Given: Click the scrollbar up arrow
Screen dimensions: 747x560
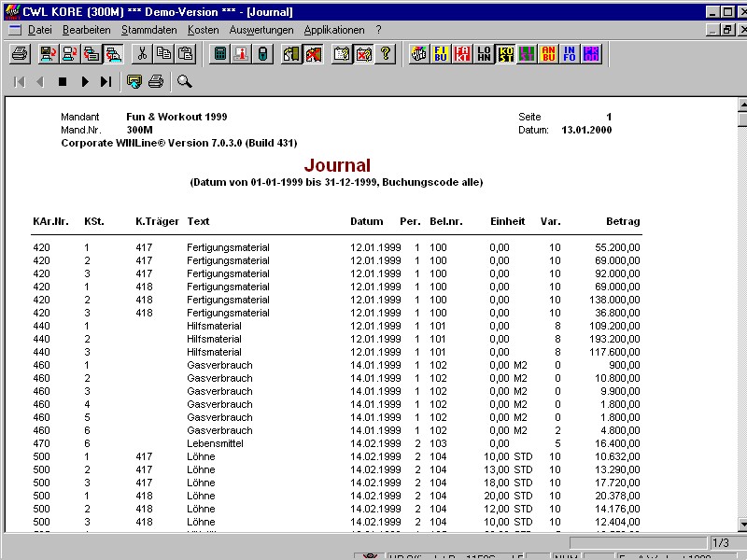Looking at the screenshot, I should (x=742, y=104).
